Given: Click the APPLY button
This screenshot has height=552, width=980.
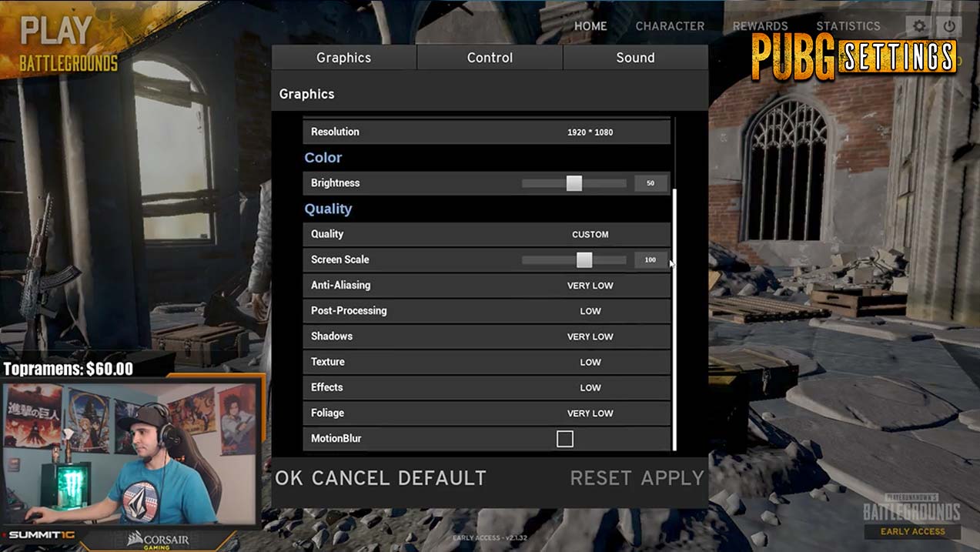Looking at the screenshot, I should pos(673,478).
